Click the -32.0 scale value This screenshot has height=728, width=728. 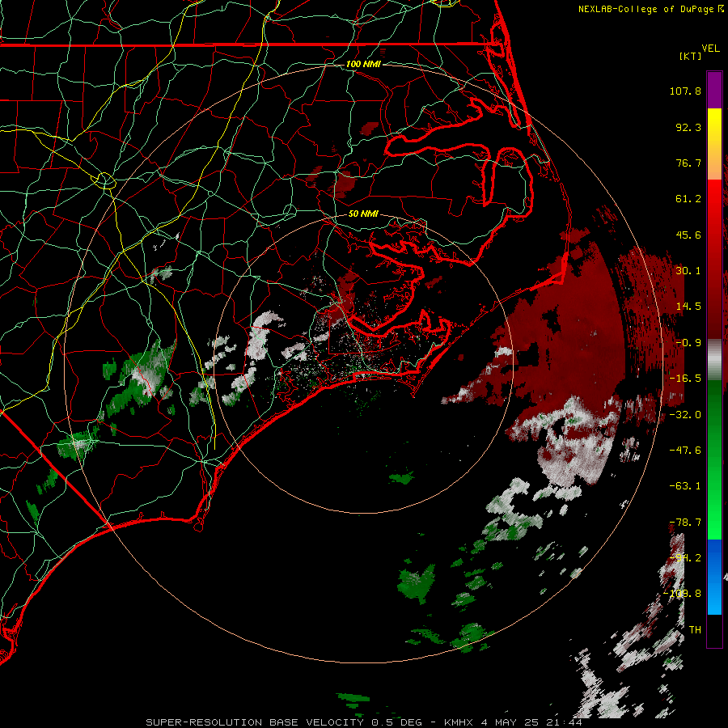[x=685, y=415]
